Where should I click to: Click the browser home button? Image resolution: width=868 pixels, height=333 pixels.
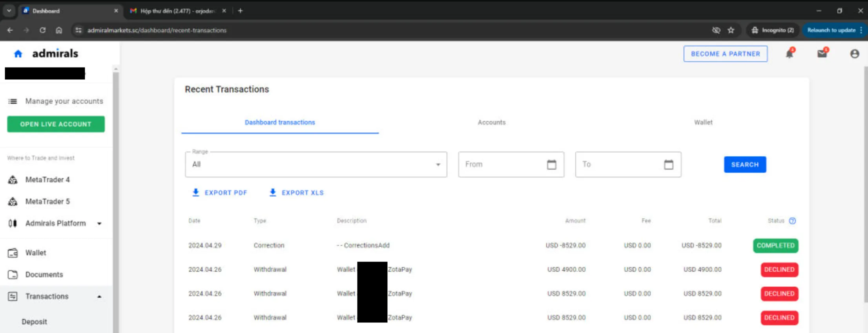coord(59,30)
